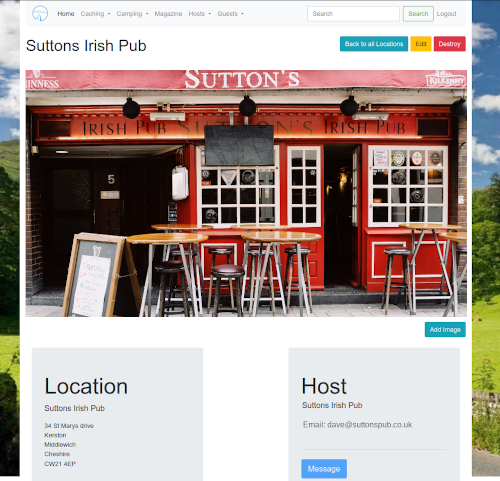Click Suttons Irish Pub under Location heading

pyautogui.click(x=75, y=408)
